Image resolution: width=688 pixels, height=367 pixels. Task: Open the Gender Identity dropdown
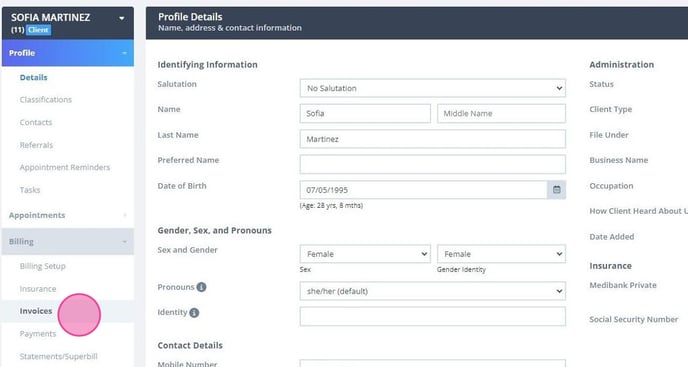coord(501,254)
